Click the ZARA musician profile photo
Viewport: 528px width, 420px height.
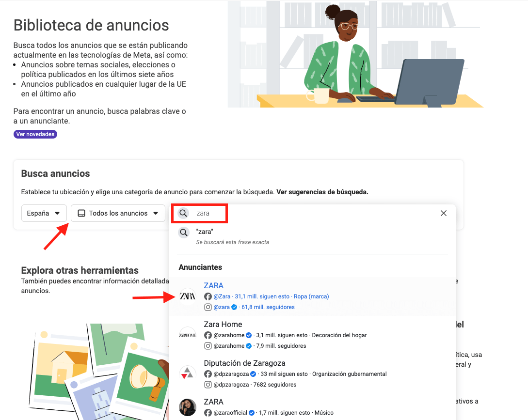coord(188,407)
